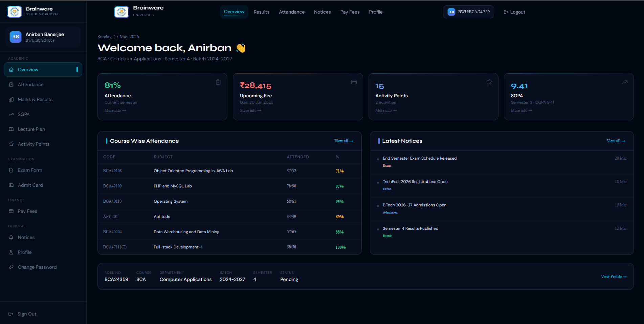Click View all in Course Wise Attendance
Screen dimensions: 644x324
(344, 141)
